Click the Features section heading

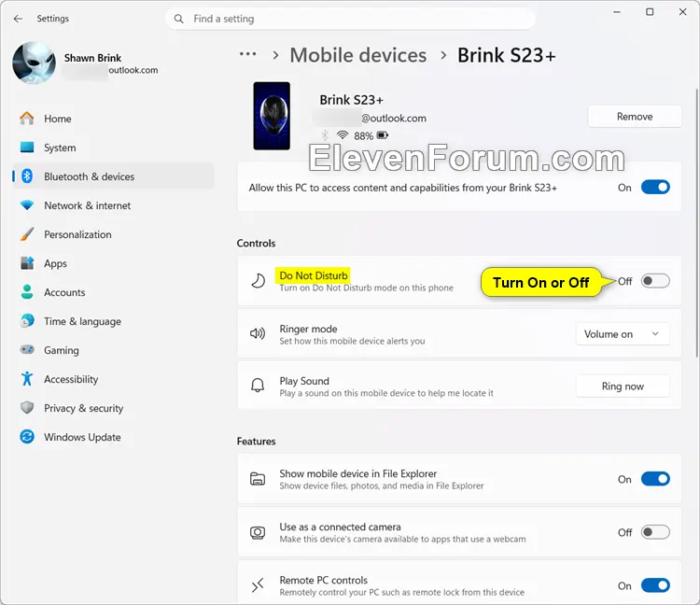point(256,441)
